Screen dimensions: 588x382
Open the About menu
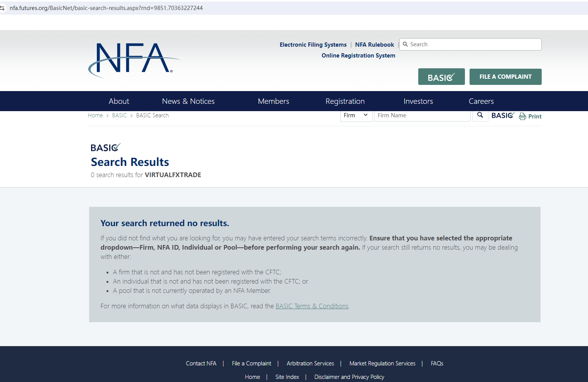(119, 101)
